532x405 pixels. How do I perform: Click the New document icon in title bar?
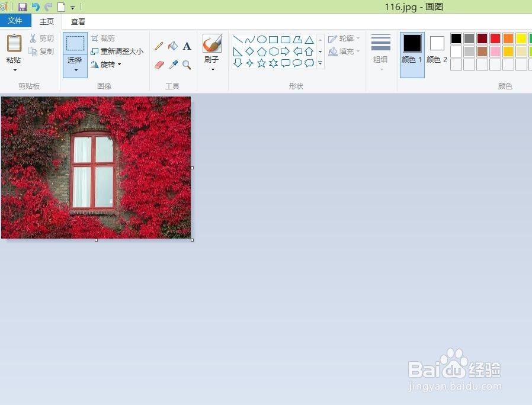coord(62,7)
